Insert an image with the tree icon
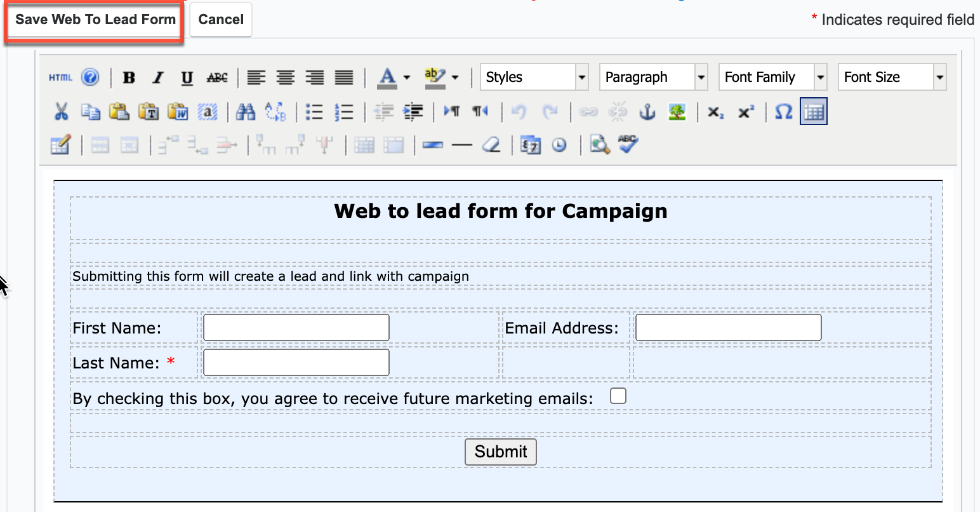Viewport: 980px width, 512px height. (677, 112)
